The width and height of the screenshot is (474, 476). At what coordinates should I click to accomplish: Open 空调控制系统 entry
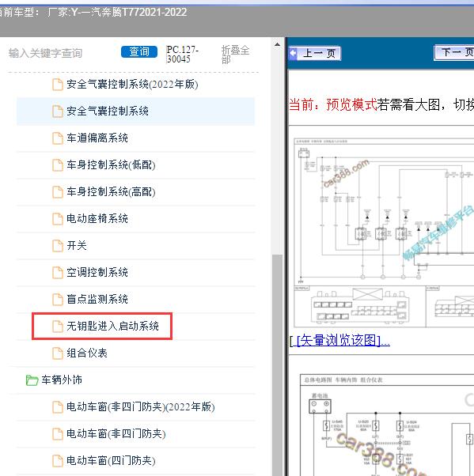97,272
